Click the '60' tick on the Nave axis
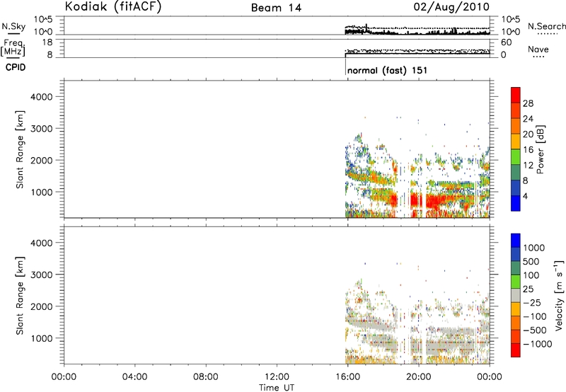This screenshot has height=392, width=566. pyautogui.click(x=507, y=42)
